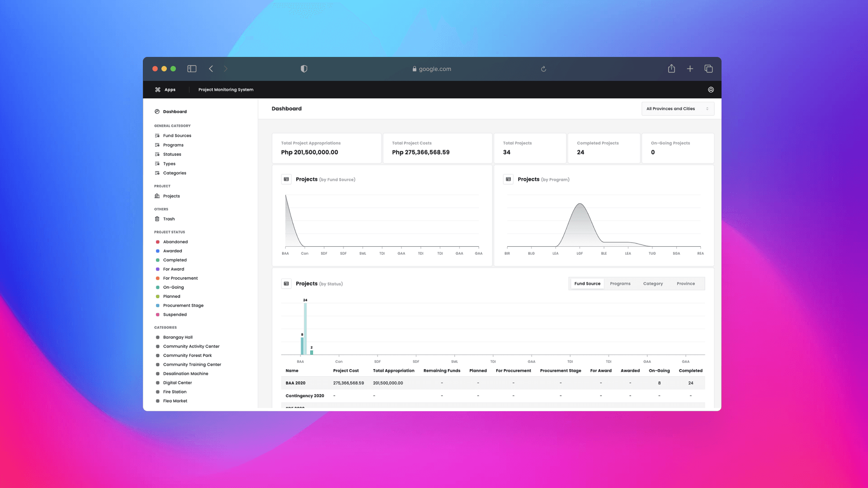Switch to the Category tab
Image resolution: width=868 pixels, height=488 pixels.
tap(653, 284)
